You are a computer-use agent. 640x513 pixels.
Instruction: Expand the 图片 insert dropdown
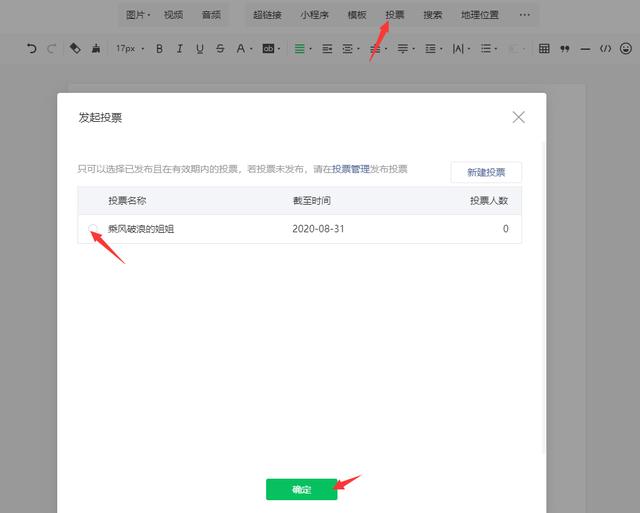click(138, 15)
